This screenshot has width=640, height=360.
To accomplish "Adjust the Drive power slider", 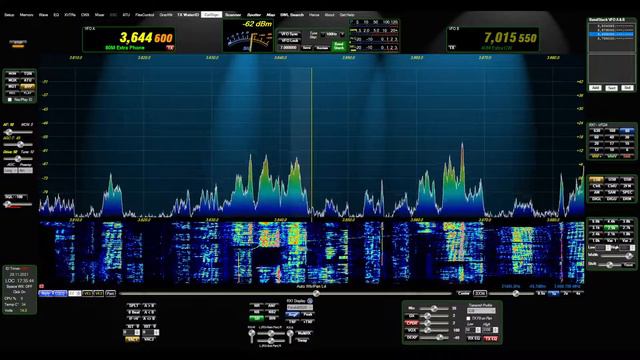I will [19, 159].
